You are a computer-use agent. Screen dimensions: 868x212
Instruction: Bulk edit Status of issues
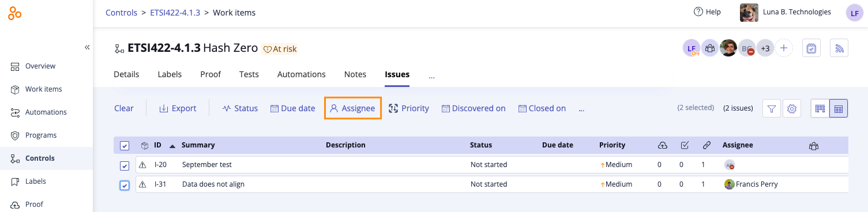click(x=240, y=108)
